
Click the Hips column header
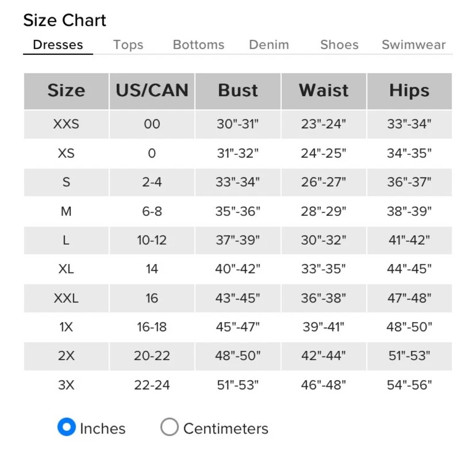(x=409, y=91)
